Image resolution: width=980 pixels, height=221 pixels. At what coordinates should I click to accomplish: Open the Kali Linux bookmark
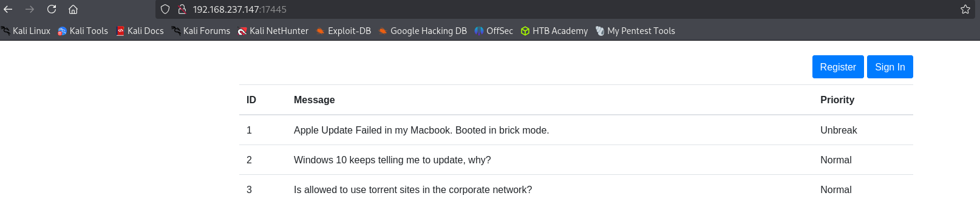click(x=26, y=31)
